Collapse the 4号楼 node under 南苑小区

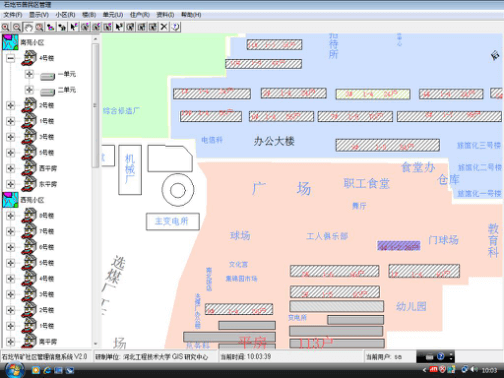[11, 58]
